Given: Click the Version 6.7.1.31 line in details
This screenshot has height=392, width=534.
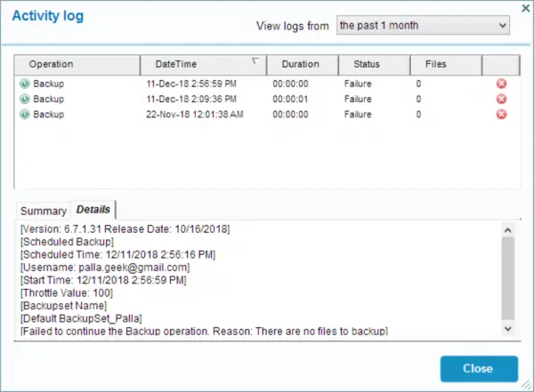Looking at the screenshot, I should [x=125, y=229].
